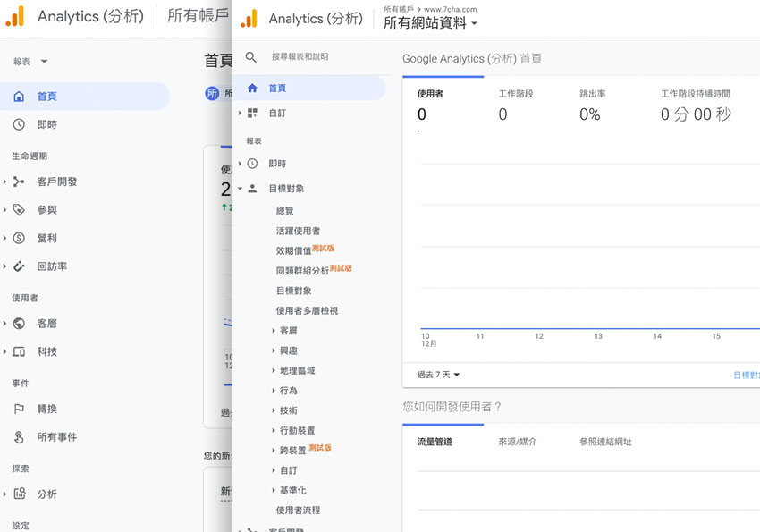Click clock icon for 即時 in left sidebar
Viewport: 760px width, 532px height.
19,124
